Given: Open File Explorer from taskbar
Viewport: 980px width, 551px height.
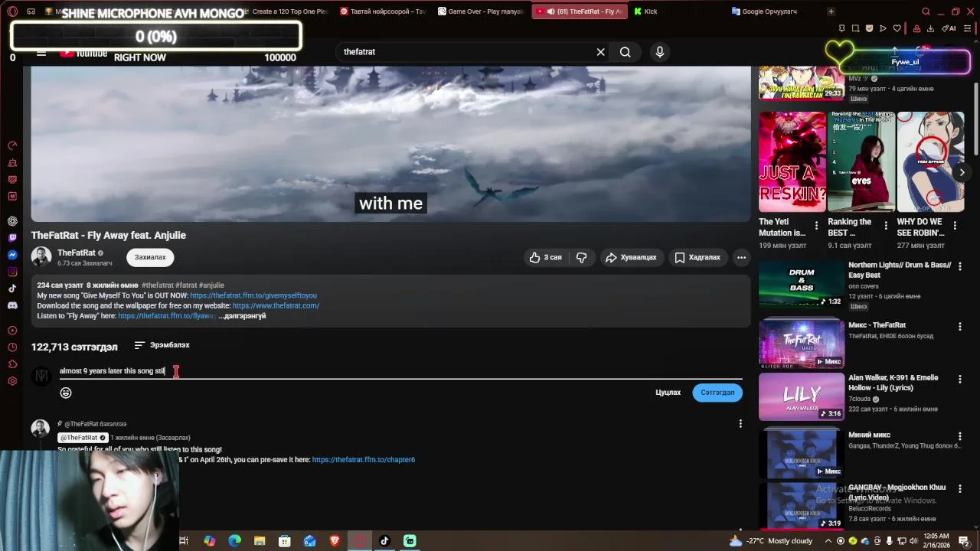Looking at the screenshot, I should click(260, 541).
